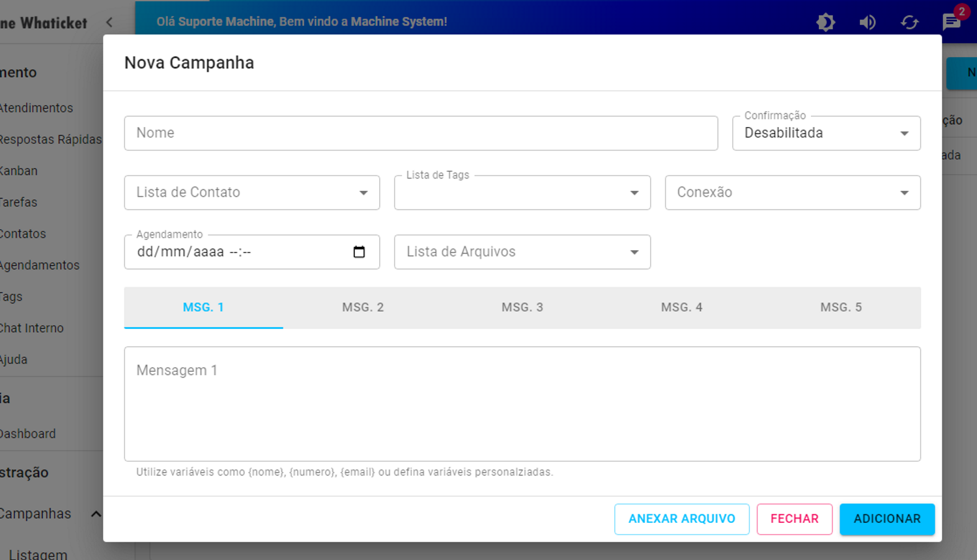Collapse the Campanhas menu chevron
This screenshot has width=977, height=560.
[x=96, y=514]
